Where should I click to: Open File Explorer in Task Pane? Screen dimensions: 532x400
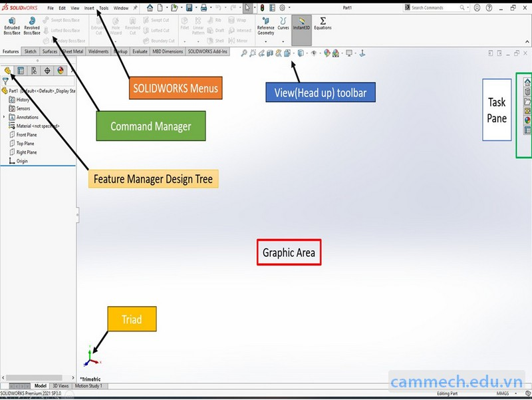[527, 101]
